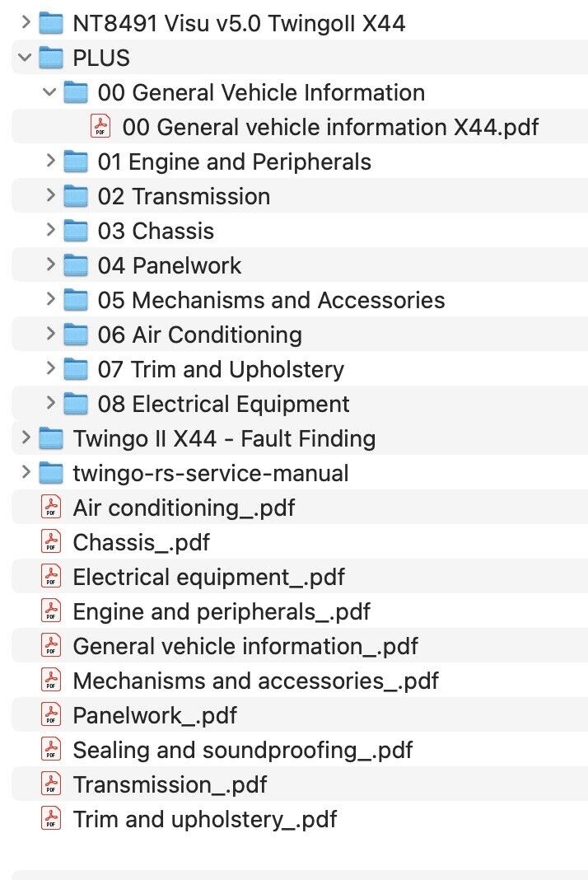Expand the Twingo II X44 - Fault Finding folder
The image size is (588, 880).
(26, 438)
